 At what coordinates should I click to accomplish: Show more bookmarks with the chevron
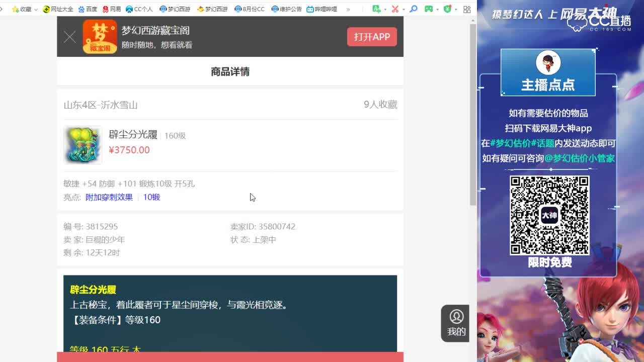pyautogui.click(x=348, y=9)
